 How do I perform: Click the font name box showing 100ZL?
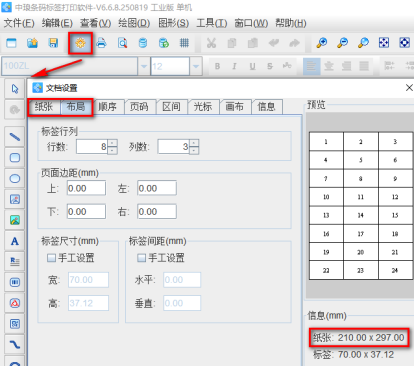click(x=70, y=66)
